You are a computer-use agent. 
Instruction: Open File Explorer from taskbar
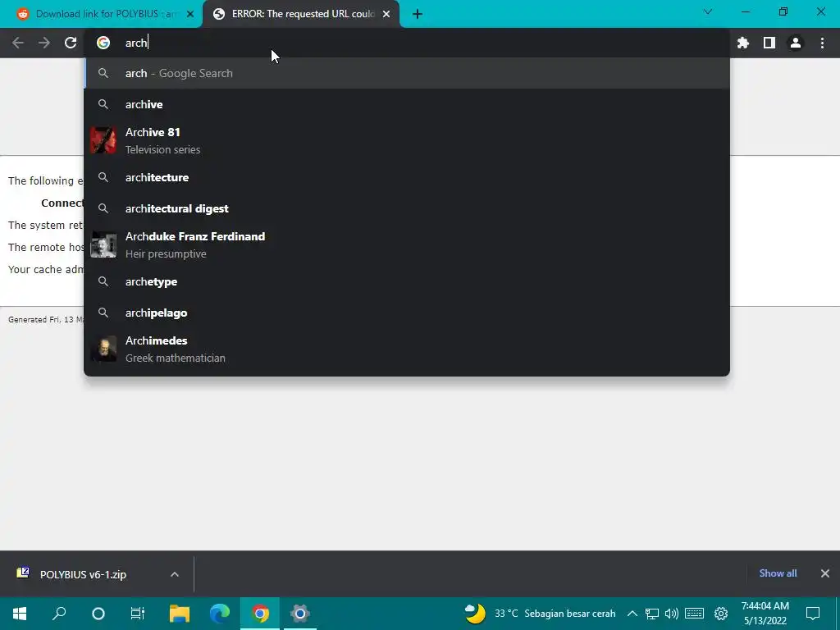(x=180, y=614)
